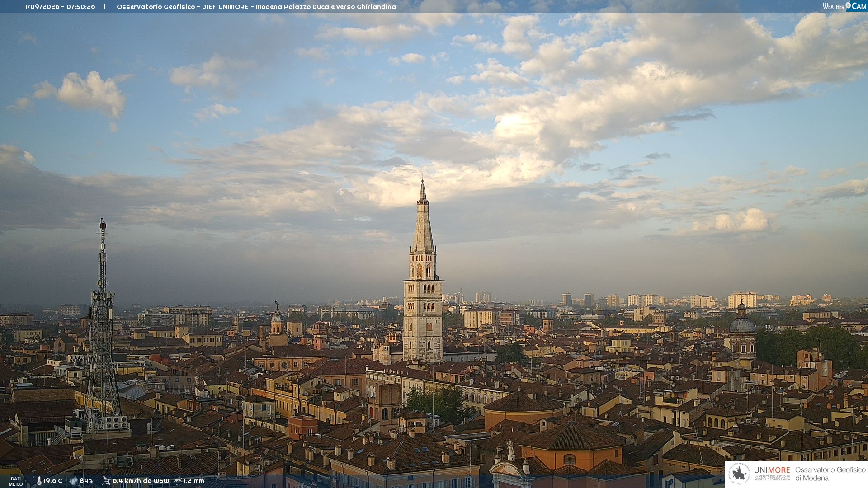This screenshot has height=488, width=868.
Task: Click the UNIMORE wordmark in the logo banner
Action: [772, 470]
